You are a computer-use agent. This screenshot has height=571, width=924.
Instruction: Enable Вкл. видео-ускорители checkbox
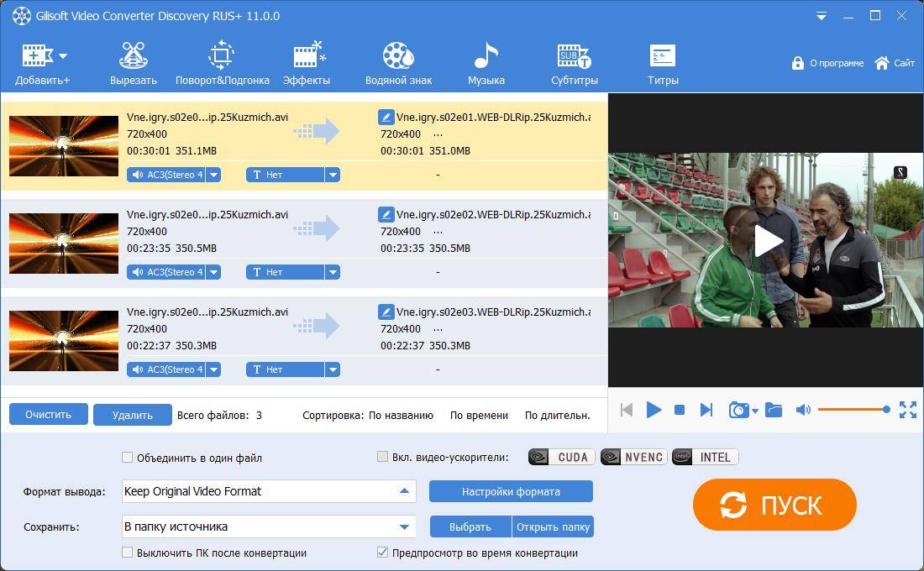pos(382,457)
